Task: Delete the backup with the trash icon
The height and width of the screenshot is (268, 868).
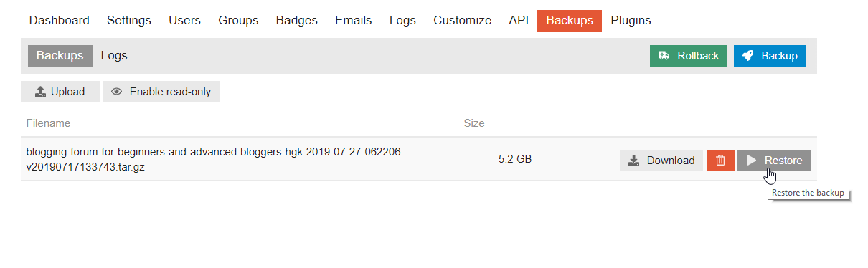Action: tap(720, 161)
